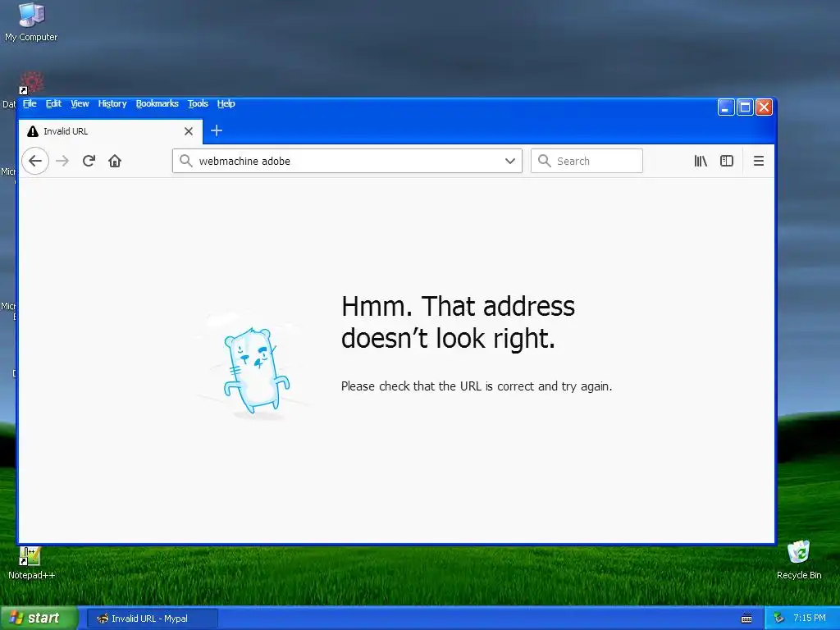This screenshot has height=630, width=840.
Task: Click the address bar magnifier icon
Action: pyautogui.click(x=186, y=161)
